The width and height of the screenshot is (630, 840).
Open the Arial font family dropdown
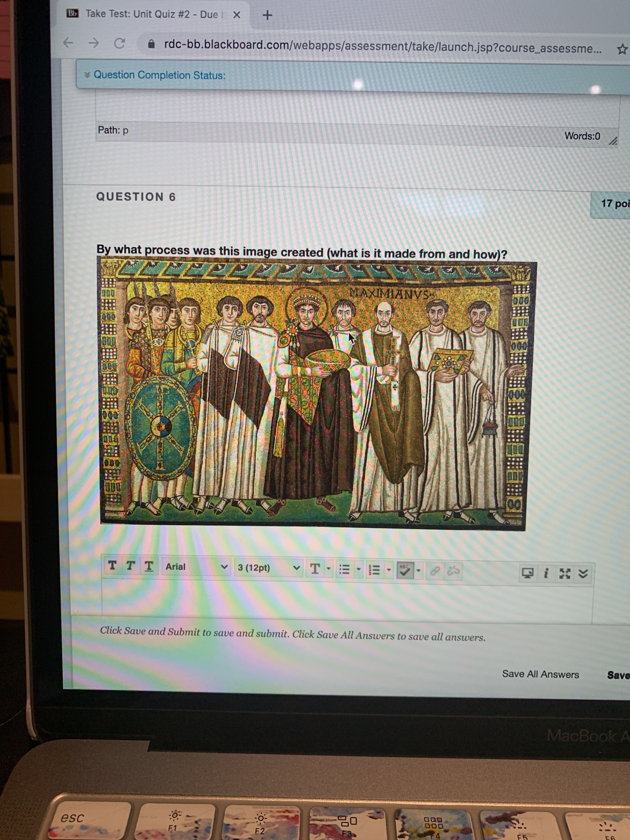click(x=196, y=567)
